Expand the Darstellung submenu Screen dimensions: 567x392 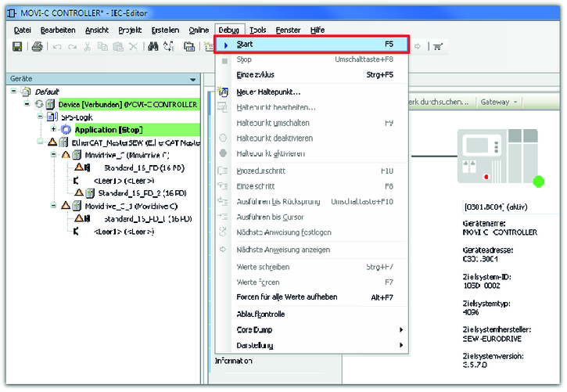click(401, 346)
